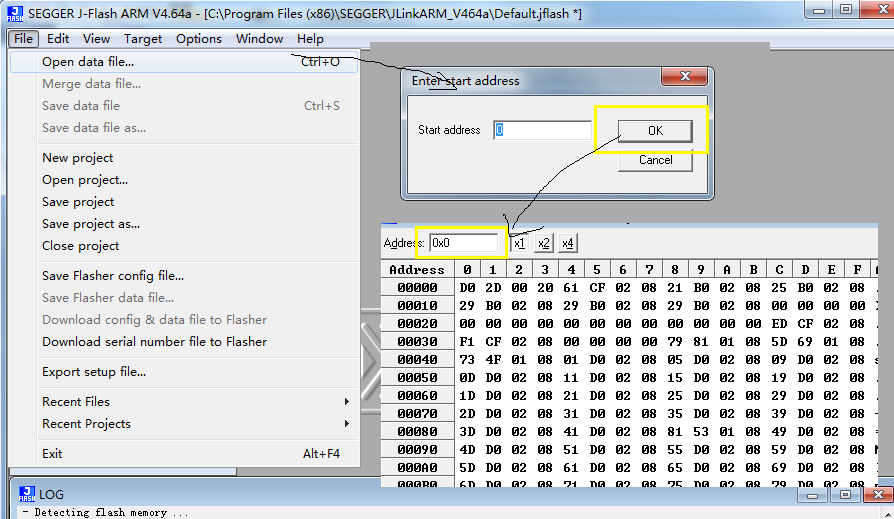Image resolution: width=894 pixels, height=519 pixels.
Task: Choose Open data file... from File menu
Action: (184, 62)
